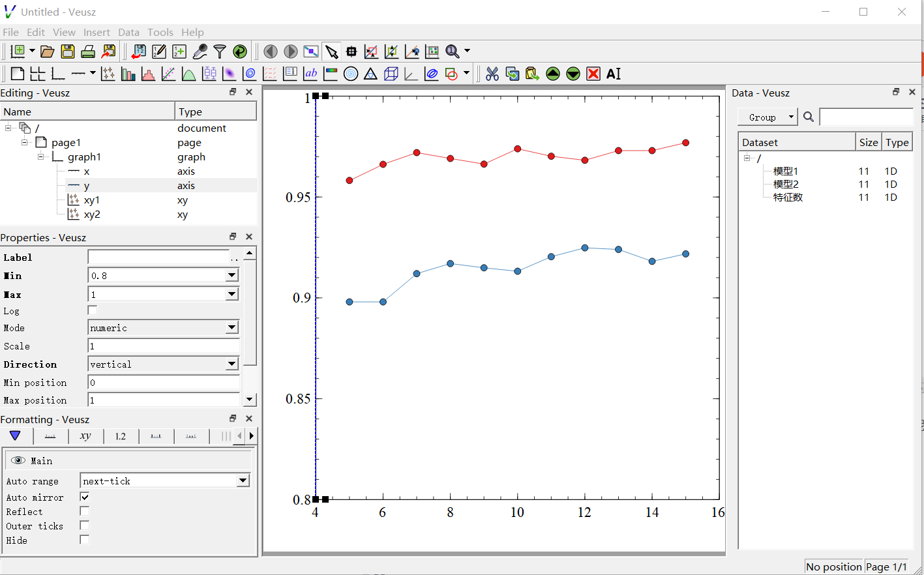
Task: Open the Group dropdown in Data panel
Action: coord(768,117)
